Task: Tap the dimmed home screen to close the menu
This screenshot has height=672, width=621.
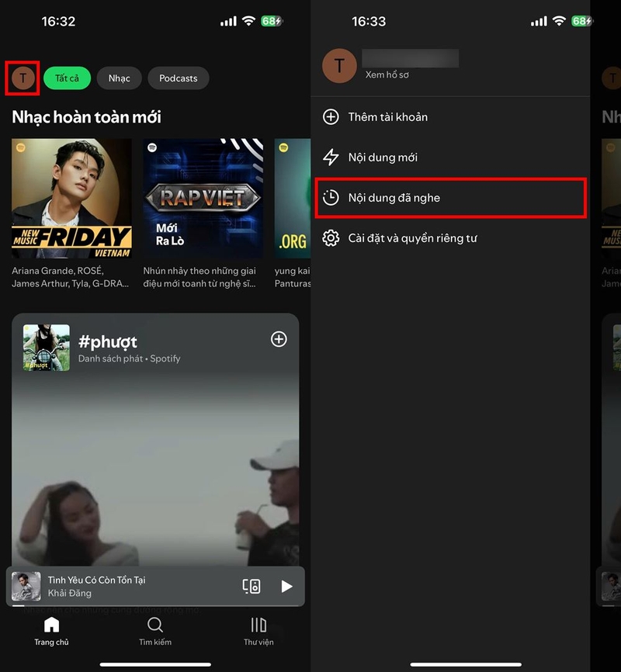Action: 605,336
